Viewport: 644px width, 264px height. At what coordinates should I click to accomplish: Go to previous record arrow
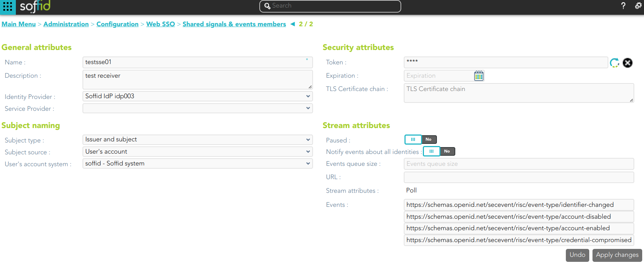point(292,24)
